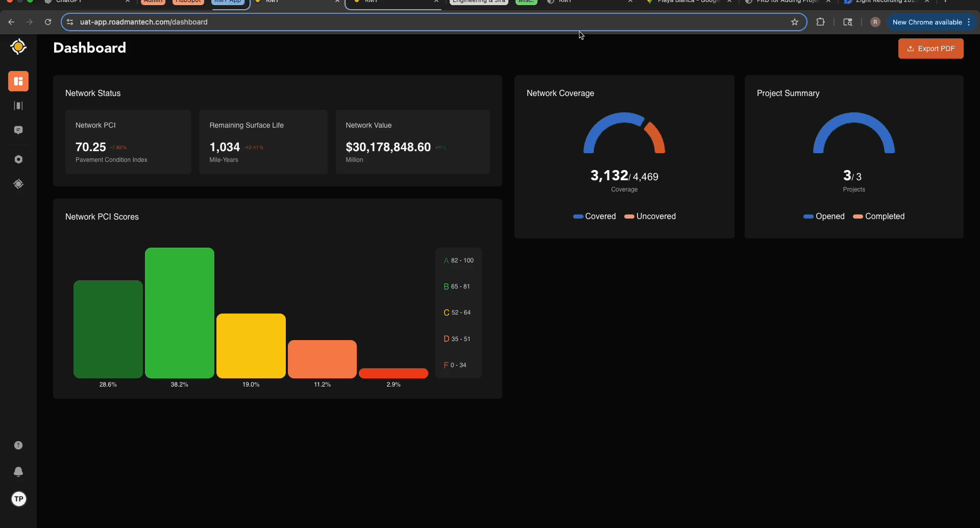Expand the Misc tab group

(526, 2)
